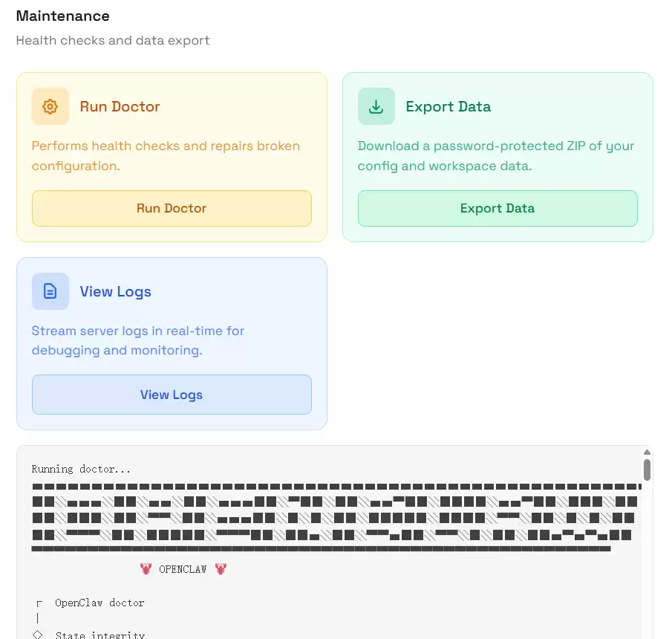The image size is (672, 639).
Task: Click the scrollbar up arrow in log panel
Action: tap(647, 452)
